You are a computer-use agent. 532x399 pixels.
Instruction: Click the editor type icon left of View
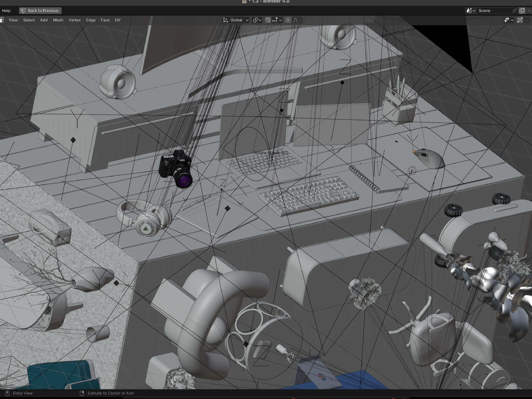(x=2, y=20)
